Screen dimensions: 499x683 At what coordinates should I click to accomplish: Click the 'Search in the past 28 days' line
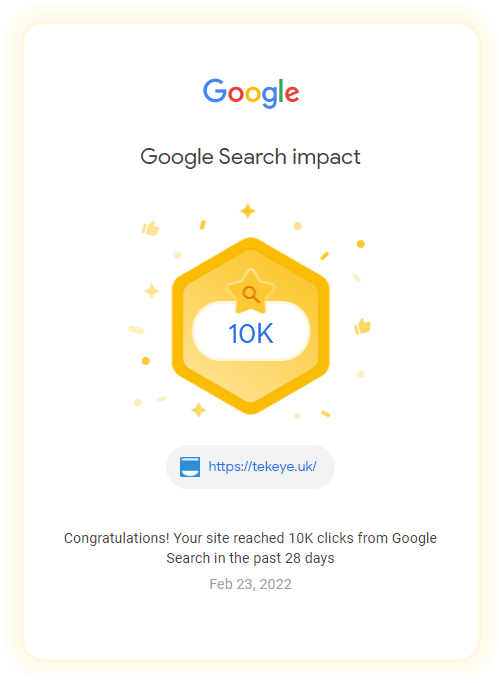pyautogui.click(x=250, y=558)
